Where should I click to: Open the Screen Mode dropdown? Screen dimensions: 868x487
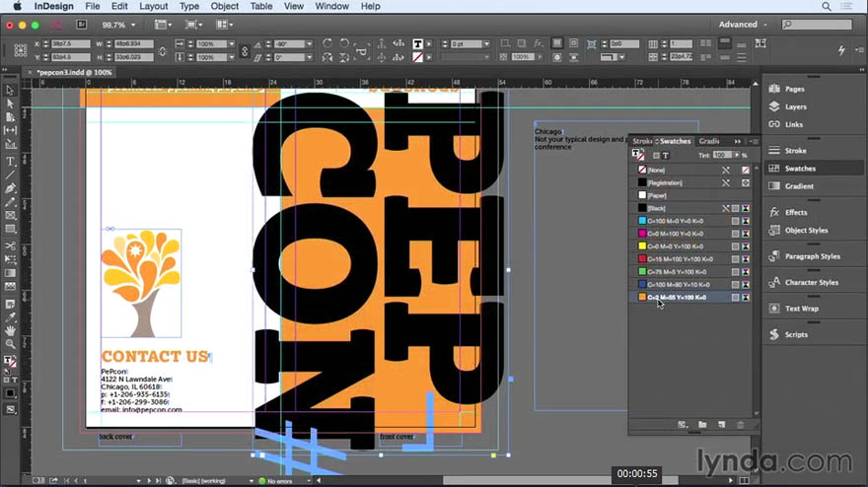click(x=193, y=25)
